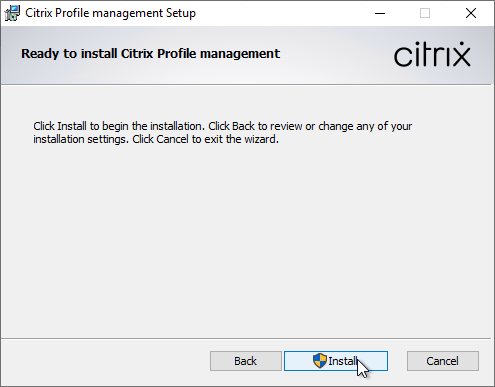This screenshot has width=495, height=387.
Task: Click the Citrix logo in the header
Action: pyautogui.click(x=432, y=54)
